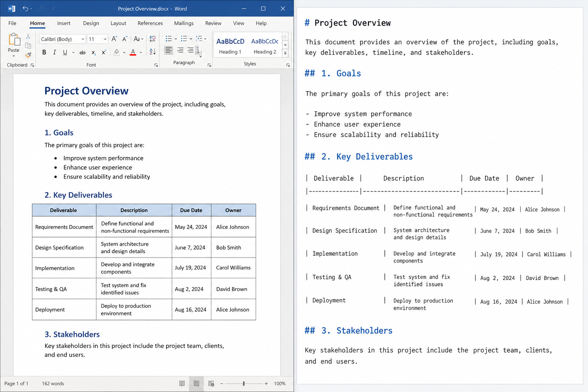The width and height of the screenshot is (588, 392).
Task: Switch to Web Layout view icon
Action: pyautogui.click(x=211, y=384)
